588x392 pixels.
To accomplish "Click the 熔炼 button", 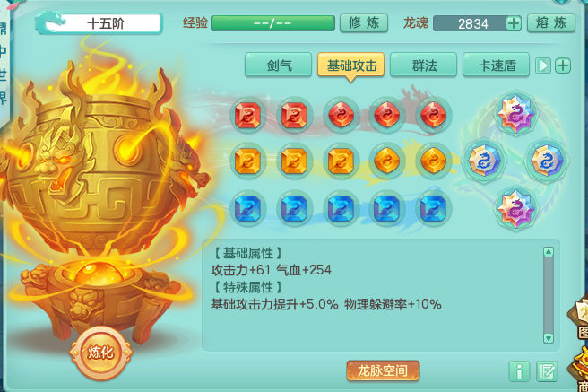I will [x=551, y=23].
